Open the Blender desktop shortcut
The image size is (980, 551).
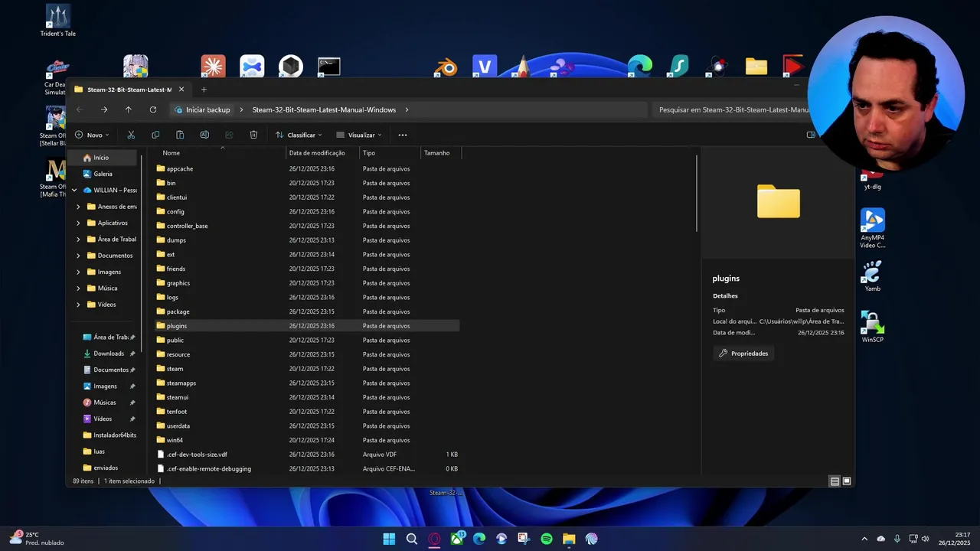[446, 67]
